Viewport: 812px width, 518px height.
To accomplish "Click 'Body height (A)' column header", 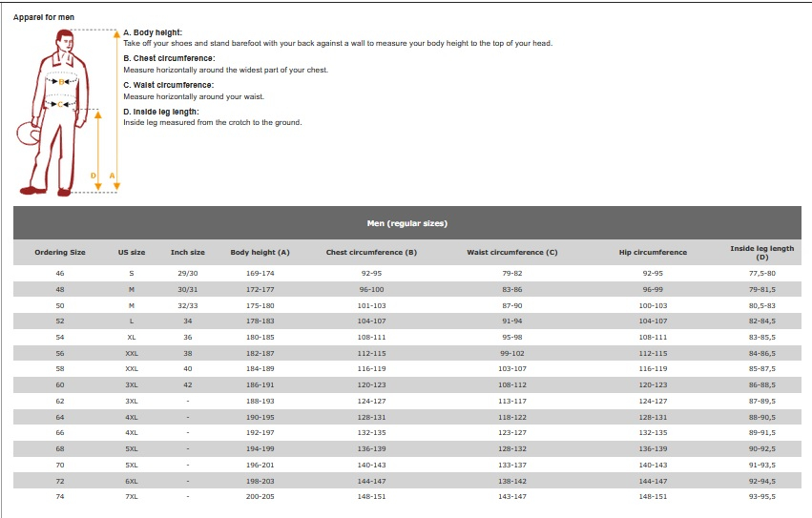I will tap(260, 253).
